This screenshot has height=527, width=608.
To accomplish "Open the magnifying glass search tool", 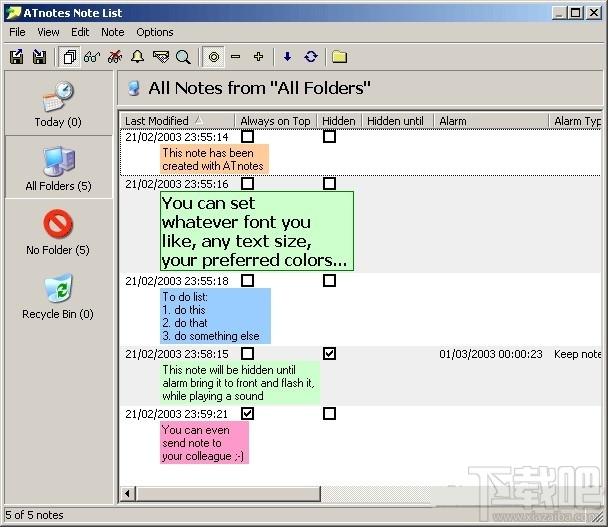I will click(x=183, y=57).
